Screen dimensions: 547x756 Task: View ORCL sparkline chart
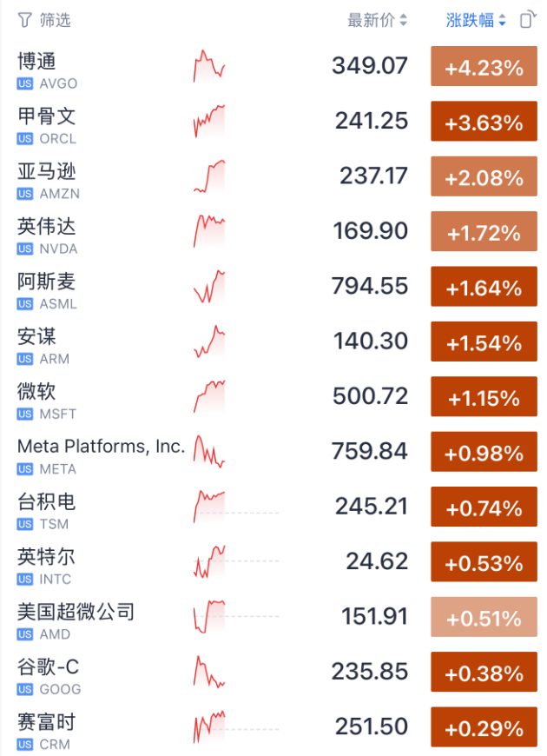click(x=209, y=121)
